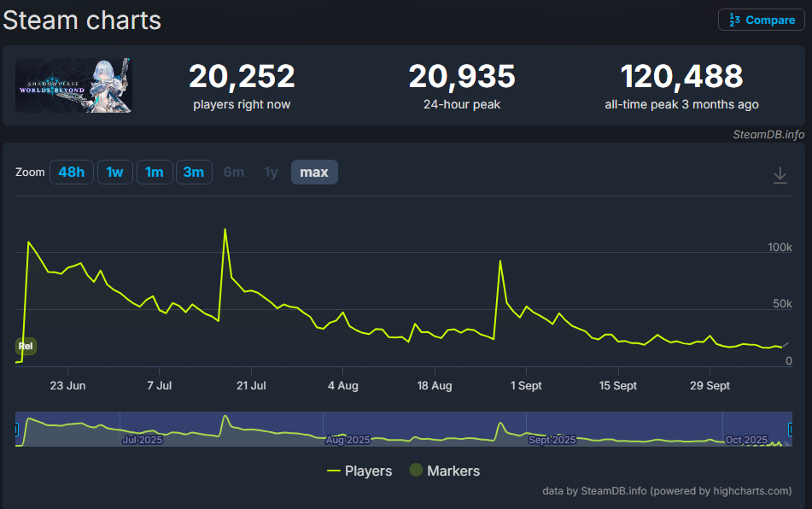812x509 pixels.
Task: Switch chart zoom to 1m
Action: [x=155, y=173]
